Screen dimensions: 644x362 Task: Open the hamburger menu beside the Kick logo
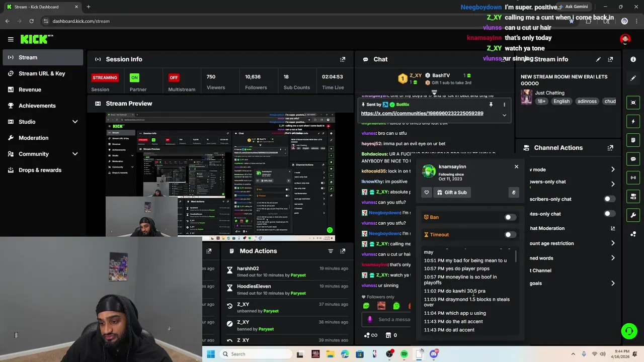[x=11, y=39]
